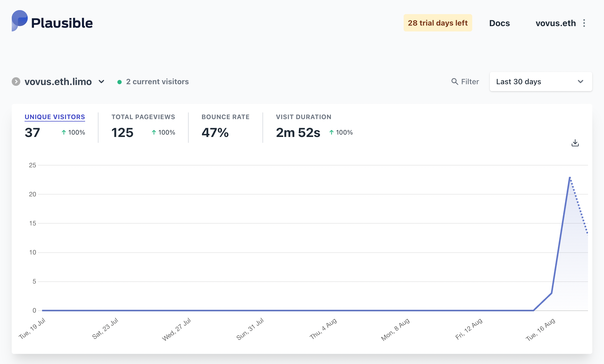604x364 pixels.
Task: Click the Plausible logo icon
Action: click(20, 21)
